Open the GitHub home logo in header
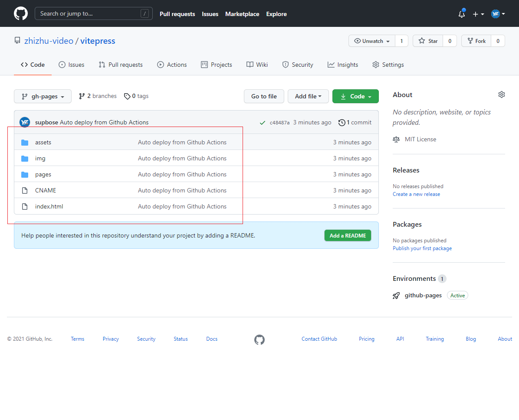The width and height of the screenshot is (519, 420). [21, 13]
